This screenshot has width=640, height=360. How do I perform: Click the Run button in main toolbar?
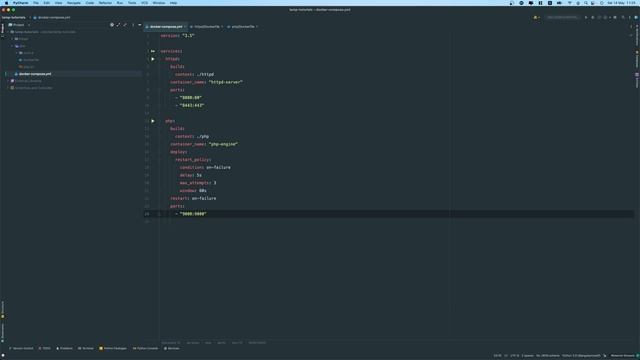(x=586, y=18)
